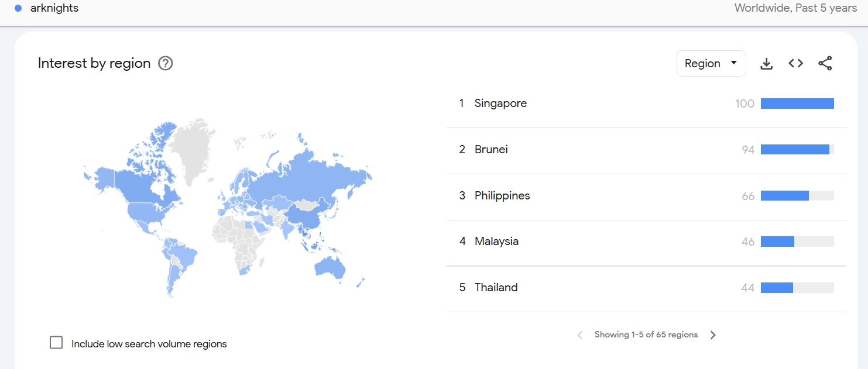The width and height of the screenshot is (868, 369).
Task: Click the blue dot beside arknights
Action: click(x=18, y=8)
